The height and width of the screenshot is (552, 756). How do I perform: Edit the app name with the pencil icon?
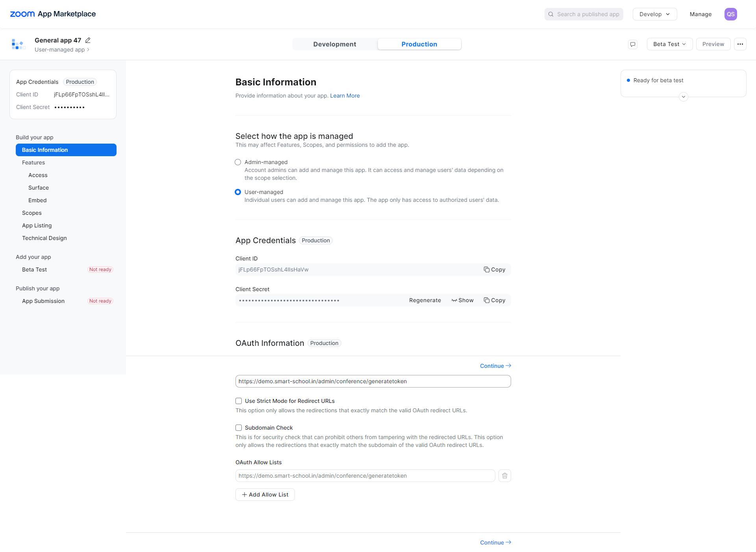tap(87, 40)
